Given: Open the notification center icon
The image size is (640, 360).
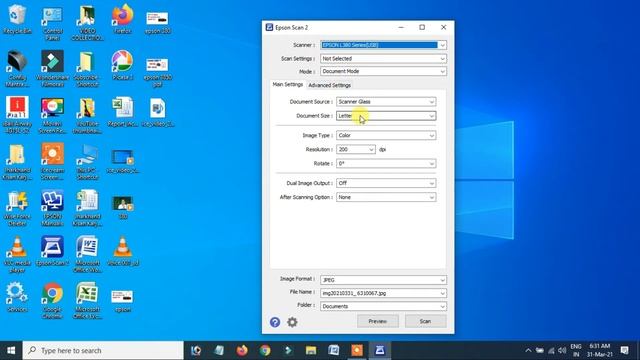Looking at the screenshot, I should point(624,350).
